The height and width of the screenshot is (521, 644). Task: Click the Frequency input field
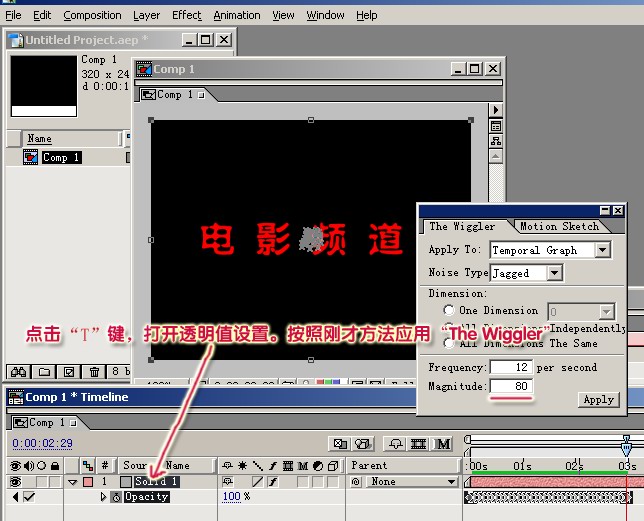point(511,367)
